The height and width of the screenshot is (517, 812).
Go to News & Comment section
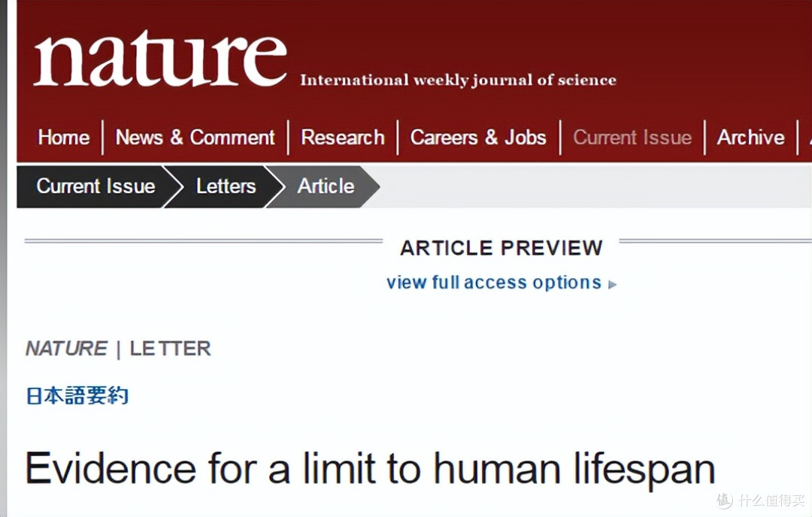tap(195, 138)
